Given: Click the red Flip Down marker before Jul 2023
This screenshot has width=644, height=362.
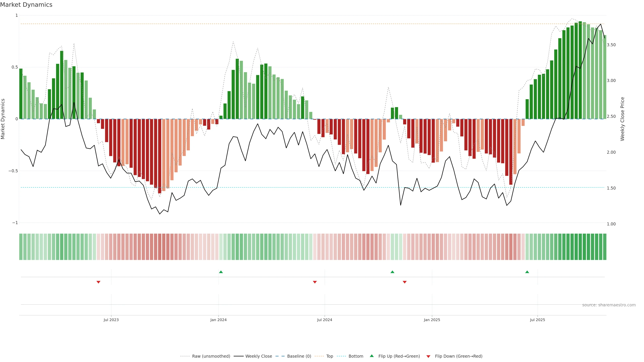Looking at the screenshot, I should pos(98,282).
